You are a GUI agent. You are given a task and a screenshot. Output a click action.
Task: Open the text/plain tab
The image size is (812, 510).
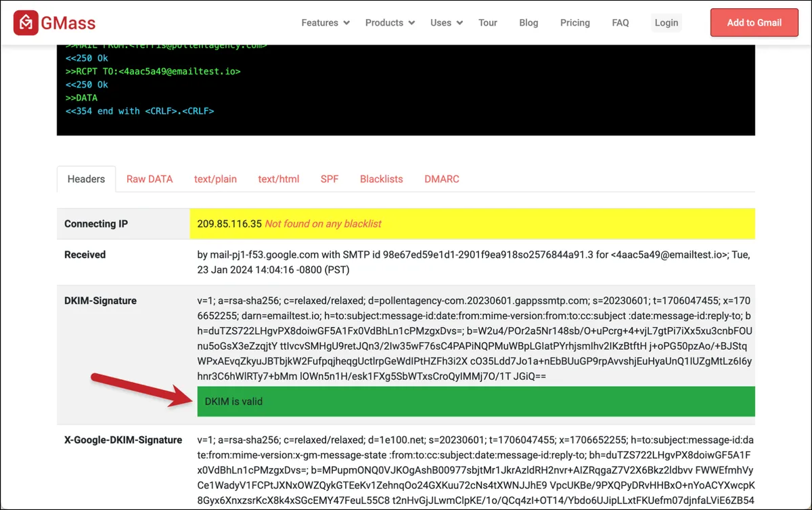tap(215, 179)
